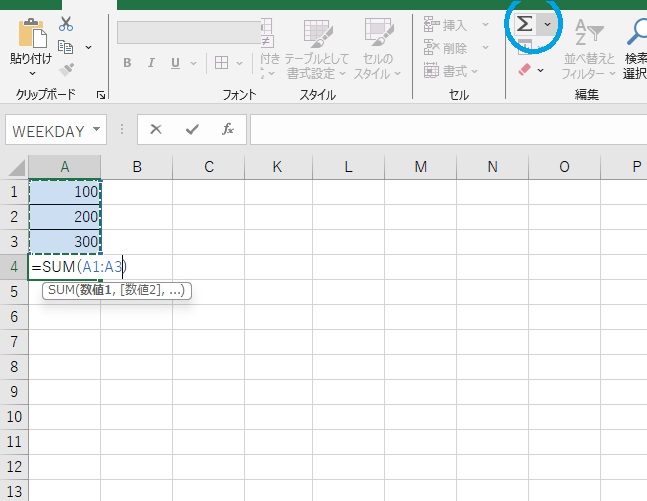Cancel formula entry with the X button

click(156, 129)
